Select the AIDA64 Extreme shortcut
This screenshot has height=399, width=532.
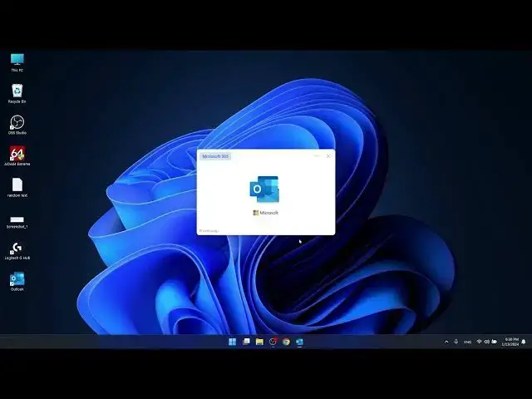click(x=17, y=156)
